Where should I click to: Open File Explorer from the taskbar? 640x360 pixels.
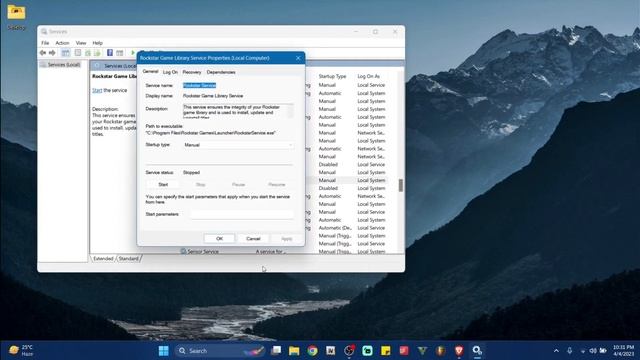click(x=294, y=351)
